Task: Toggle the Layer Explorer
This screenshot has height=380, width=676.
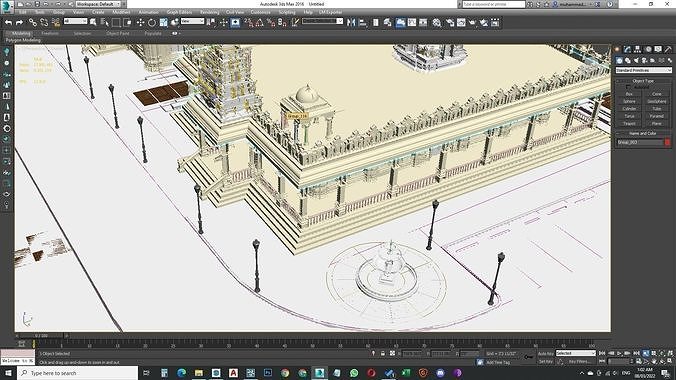Action: (387, 22)
